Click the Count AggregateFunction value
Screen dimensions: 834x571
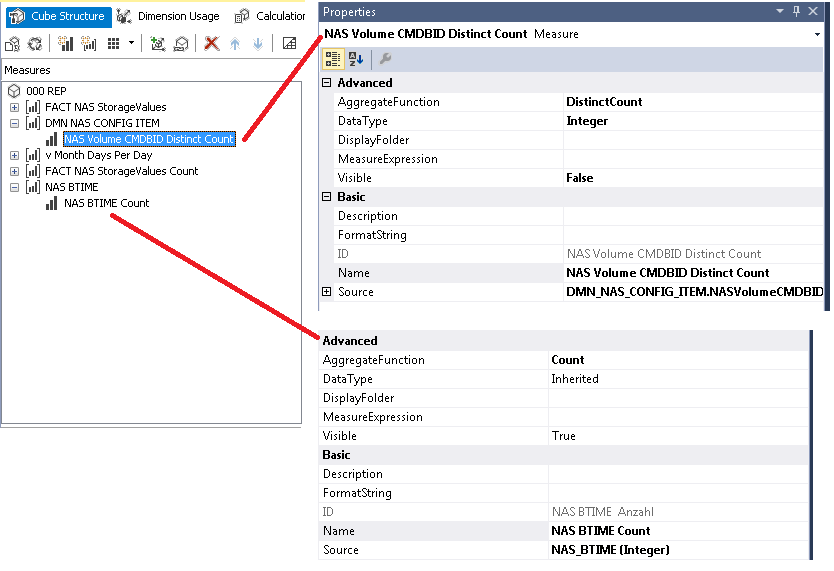568,360
